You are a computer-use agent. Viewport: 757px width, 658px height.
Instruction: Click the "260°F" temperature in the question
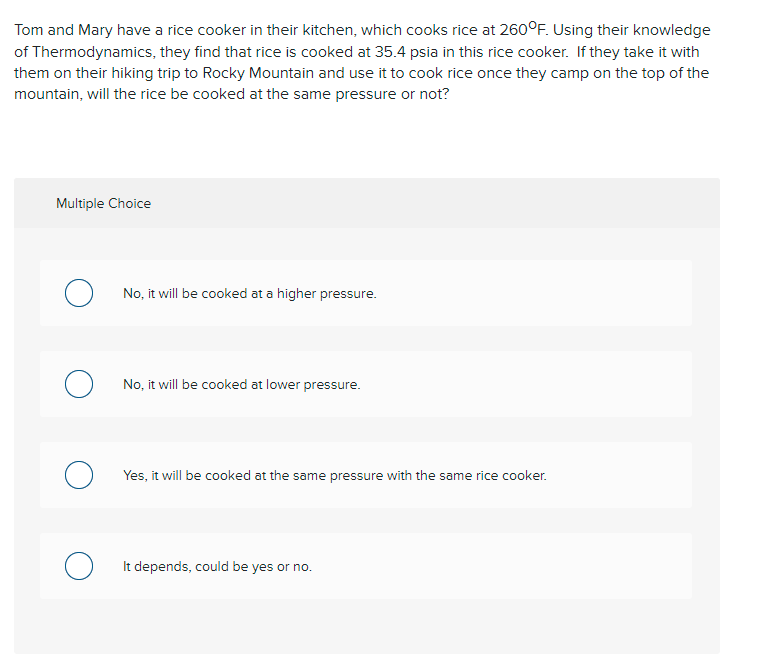pyautogui.click(x=523, y=29)
